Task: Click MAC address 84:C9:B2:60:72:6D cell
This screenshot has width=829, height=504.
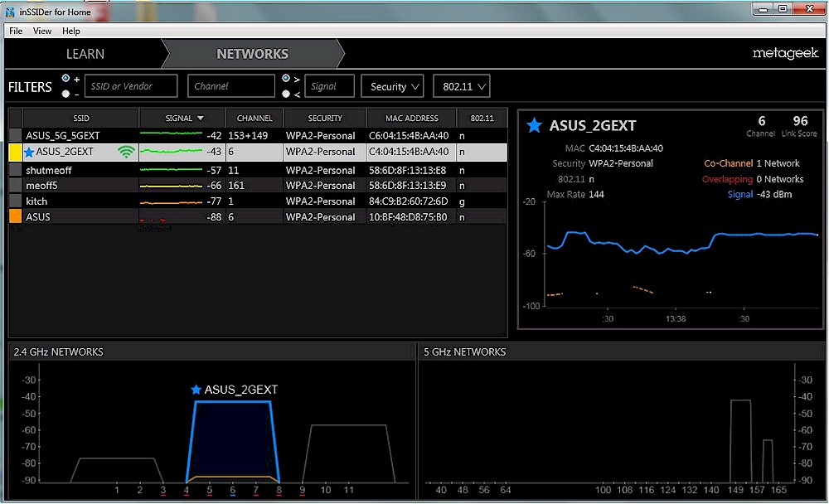Action: pos(408,201)
